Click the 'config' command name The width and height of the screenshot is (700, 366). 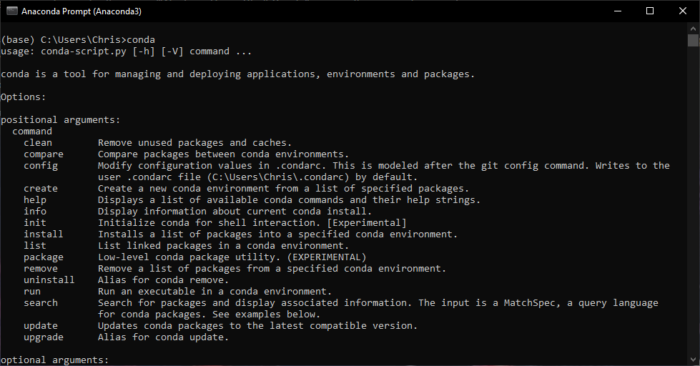click(x=41, y=166)
